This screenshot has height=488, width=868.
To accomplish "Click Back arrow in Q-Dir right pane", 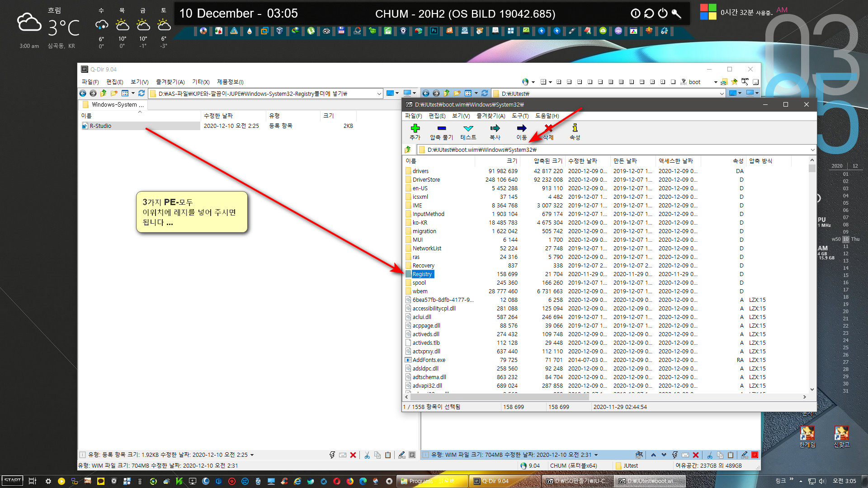I will [426, 93].
